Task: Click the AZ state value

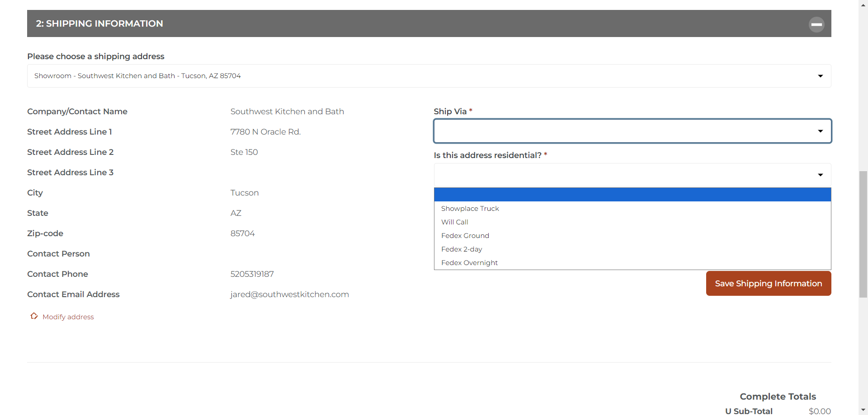Action: (x=236, y=213)
